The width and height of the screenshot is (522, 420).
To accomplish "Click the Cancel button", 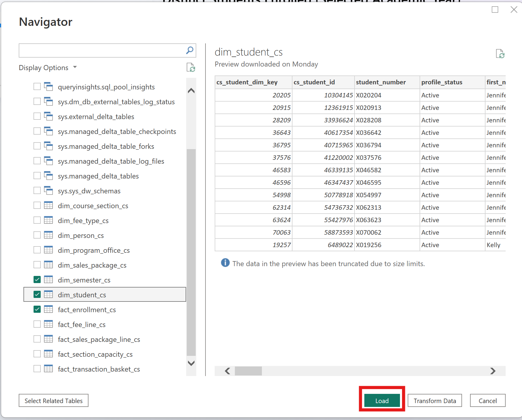I will pyautogui.click(x=488, y=401).
